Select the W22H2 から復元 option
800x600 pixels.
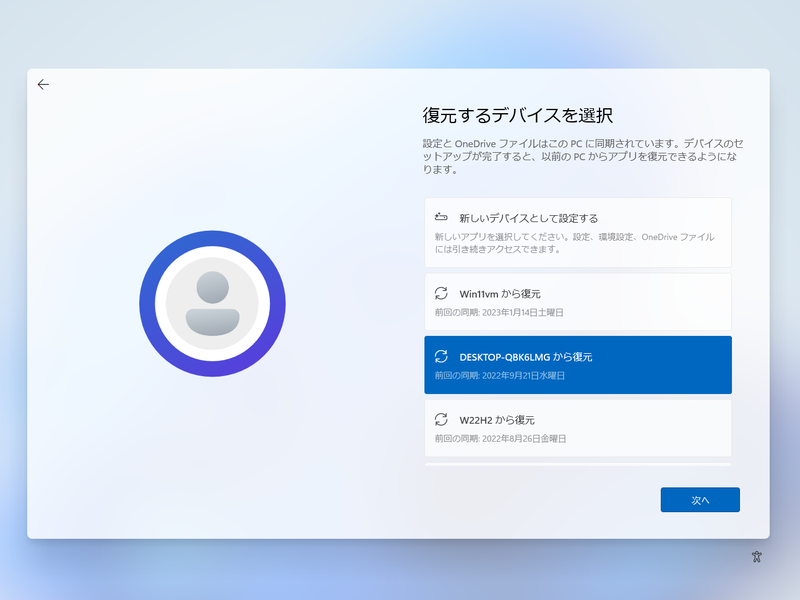point(580,428)
